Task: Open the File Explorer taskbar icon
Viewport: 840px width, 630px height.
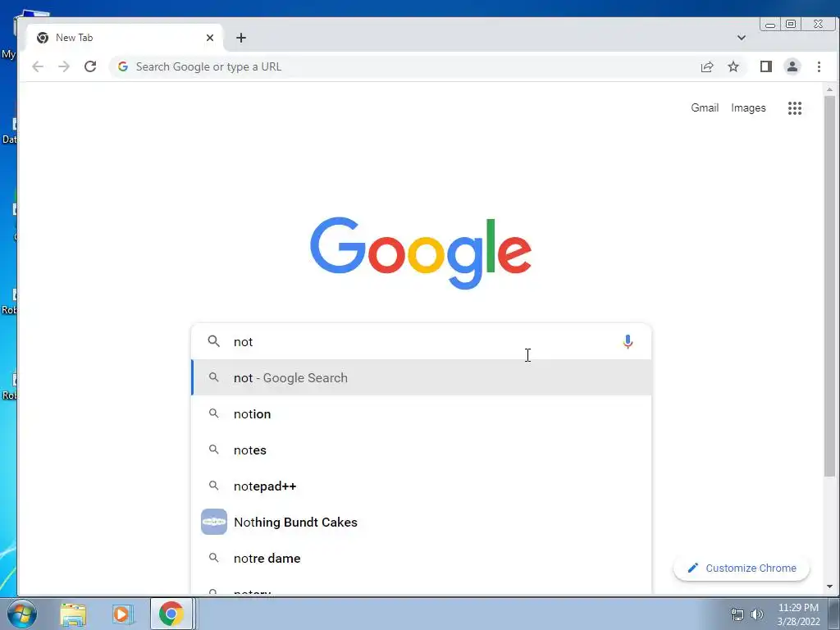Action: pos(73,614)
